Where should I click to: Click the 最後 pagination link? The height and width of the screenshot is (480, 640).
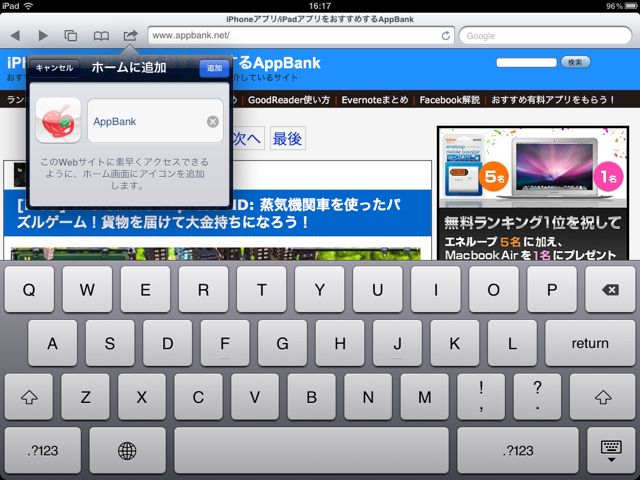(288, 139)
